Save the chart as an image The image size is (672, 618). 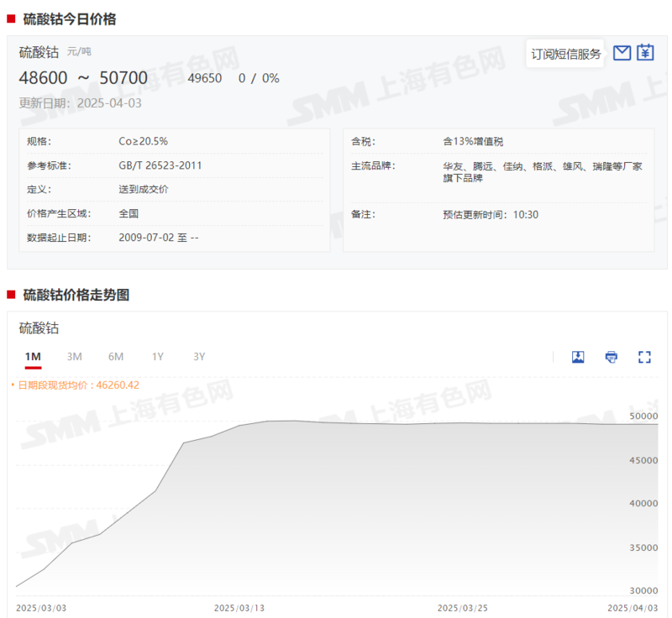(x=578, y=357)
